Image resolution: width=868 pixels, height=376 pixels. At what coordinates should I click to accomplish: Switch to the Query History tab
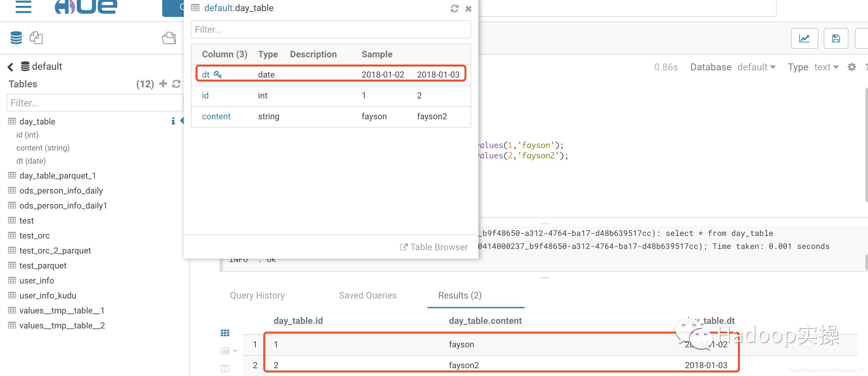coord(257,295)
